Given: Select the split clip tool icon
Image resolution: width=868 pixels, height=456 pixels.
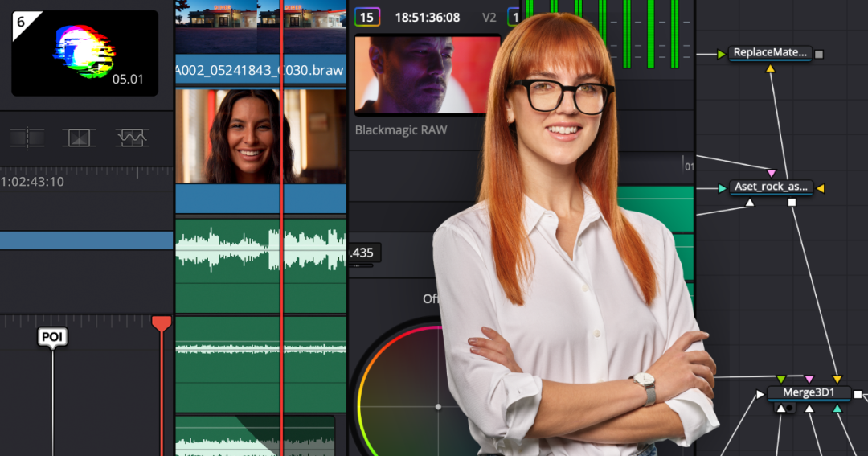Looking at the screenshot, I should 27,138.
